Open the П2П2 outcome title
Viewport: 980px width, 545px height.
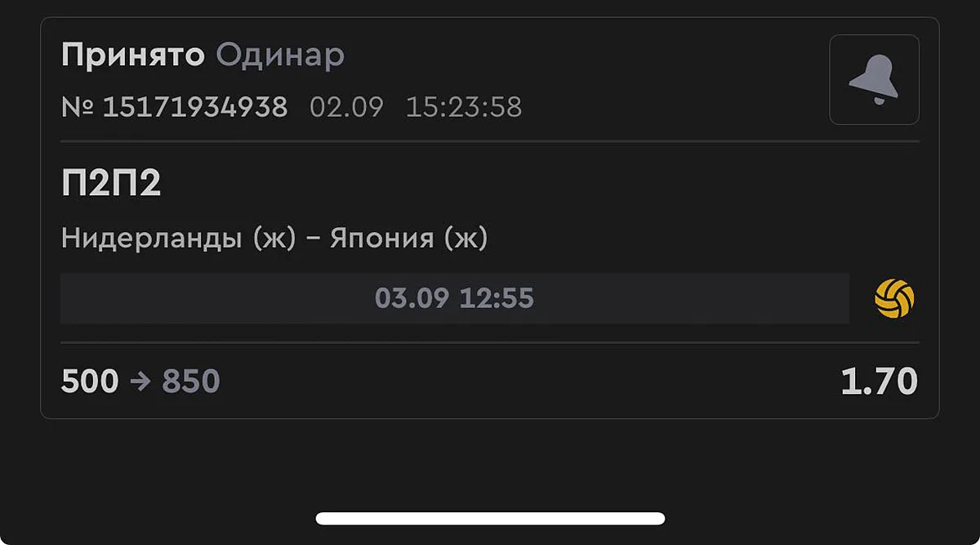111,184
